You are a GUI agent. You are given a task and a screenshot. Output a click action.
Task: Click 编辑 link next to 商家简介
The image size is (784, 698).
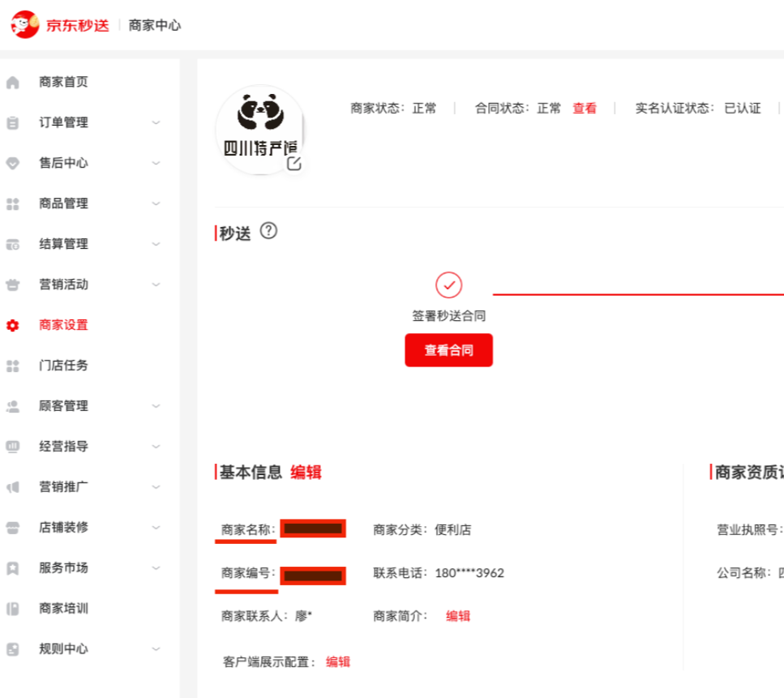click(457, 616)
